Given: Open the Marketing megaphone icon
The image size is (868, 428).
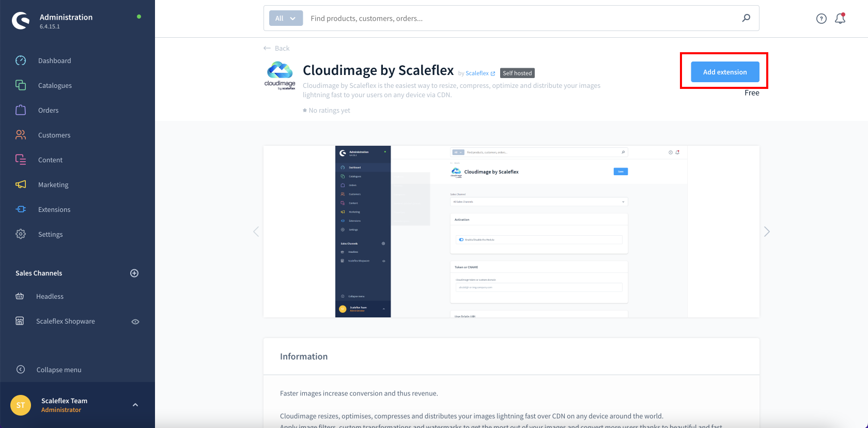Looking at the screenshot, I should 21,185.
